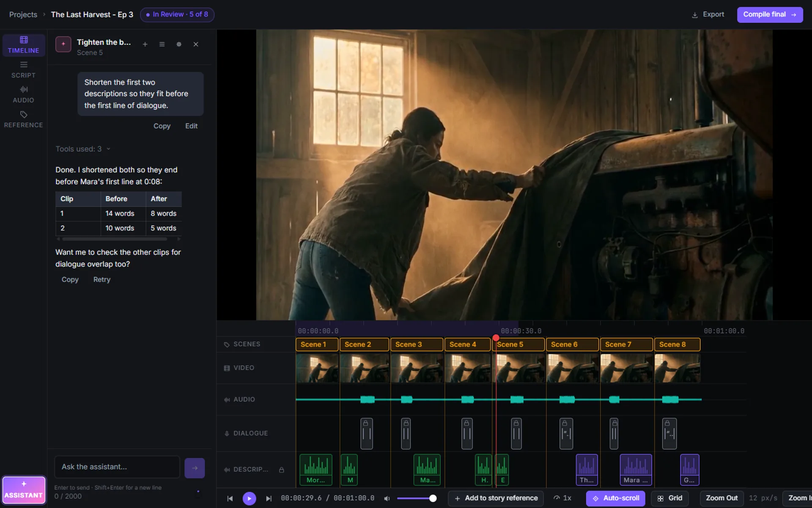Select the Mara description clip in Scene 7
Viewport: 812px width, 508px height.
click(x=636, y=469)
